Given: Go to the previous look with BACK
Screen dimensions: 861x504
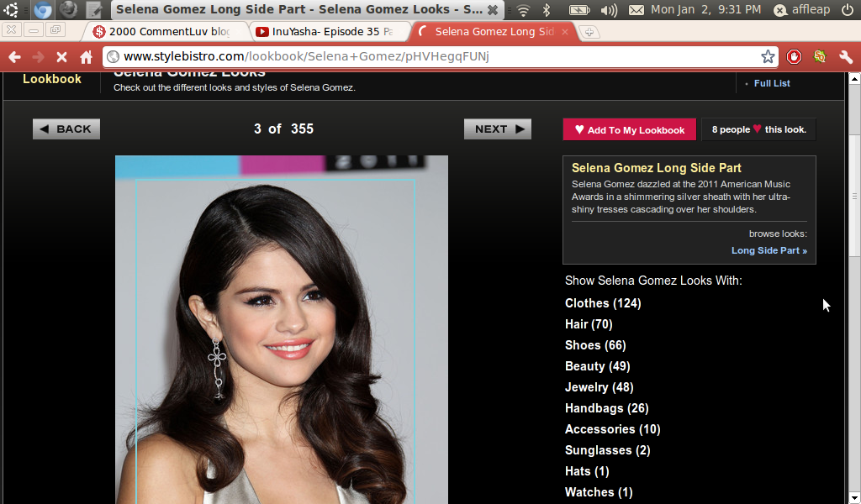Looking at the screenshot, I should tap(66, 129).
